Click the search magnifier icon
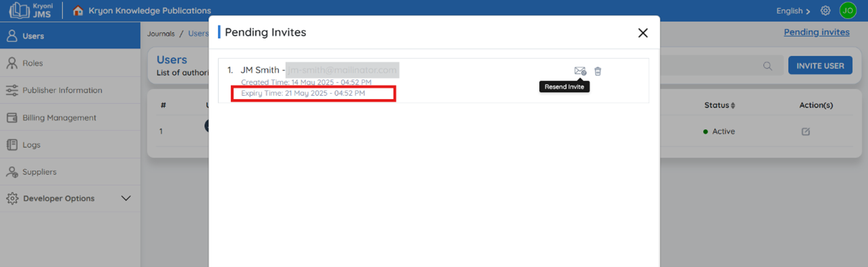This screenshot has width=868, height=267. (x=767, y=66)
